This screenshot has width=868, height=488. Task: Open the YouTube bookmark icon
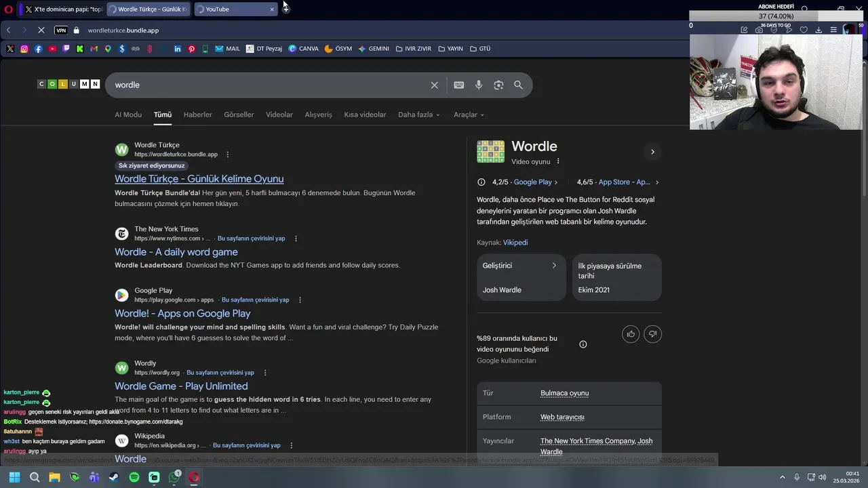[x=52, y=49]
